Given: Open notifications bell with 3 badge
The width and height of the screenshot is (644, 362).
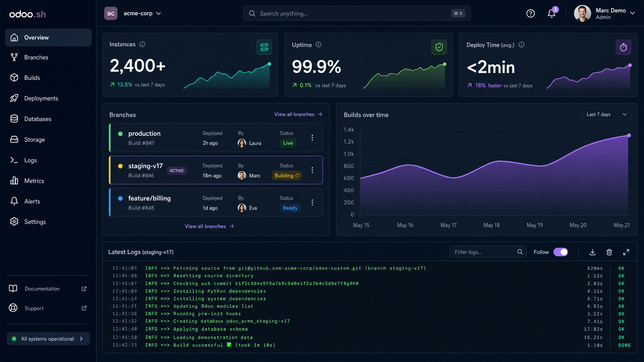Looking at the screenshot, I should click(552, 13).
